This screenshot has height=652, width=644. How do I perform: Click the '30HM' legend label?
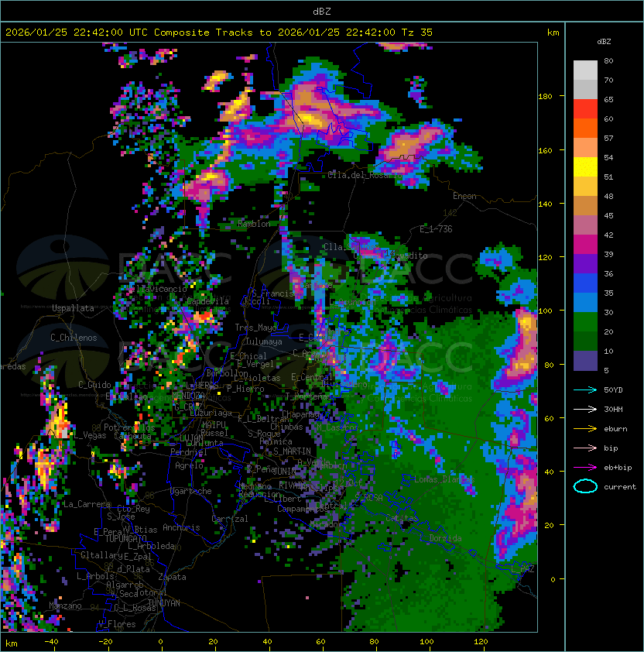click(613, 410)
